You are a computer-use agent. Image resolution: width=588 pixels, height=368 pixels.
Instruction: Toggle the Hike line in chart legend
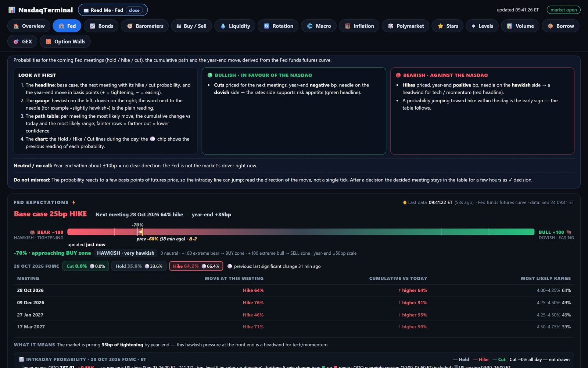tap(481, 360)
